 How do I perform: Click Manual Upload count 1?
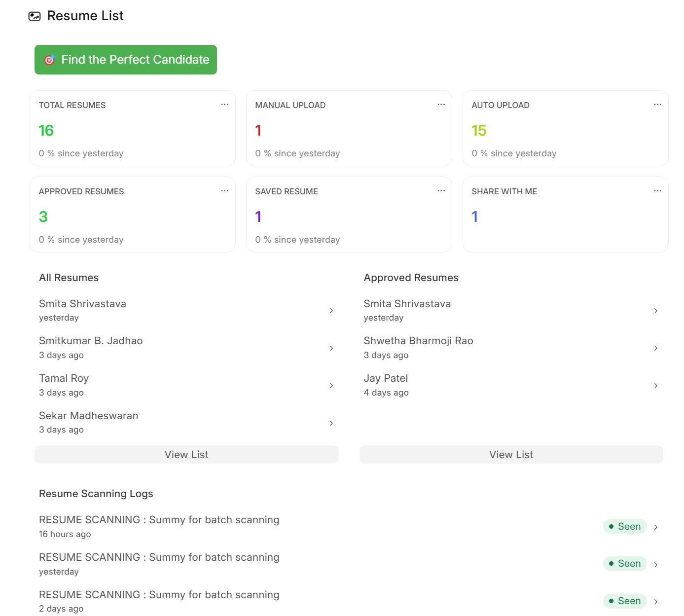[x=258, y=130]
